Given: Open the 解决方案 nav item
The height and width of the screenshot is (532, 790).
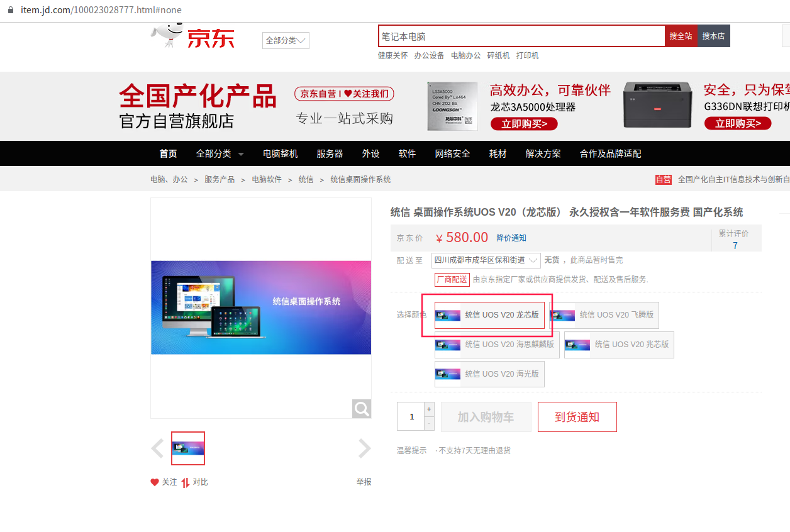Looking at the screenshot, I should pyautogui.click(x=543, y=153).
